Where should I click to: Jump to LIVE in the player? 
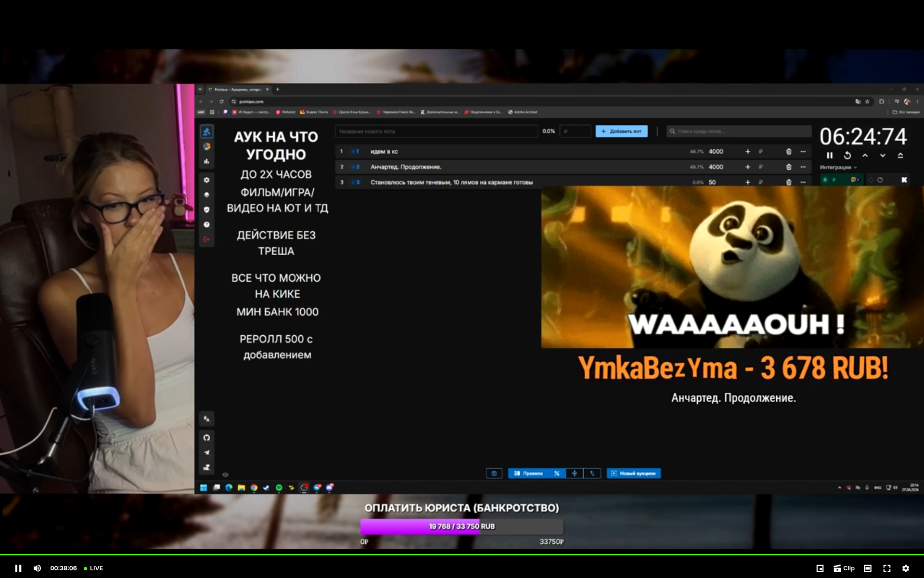(93, 568)
